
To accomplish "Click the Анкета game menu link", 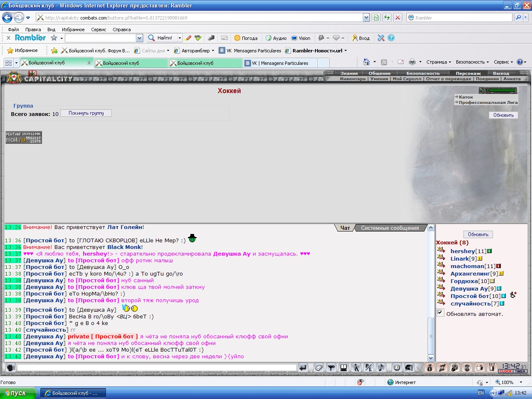I will click(x=512, y=79).
